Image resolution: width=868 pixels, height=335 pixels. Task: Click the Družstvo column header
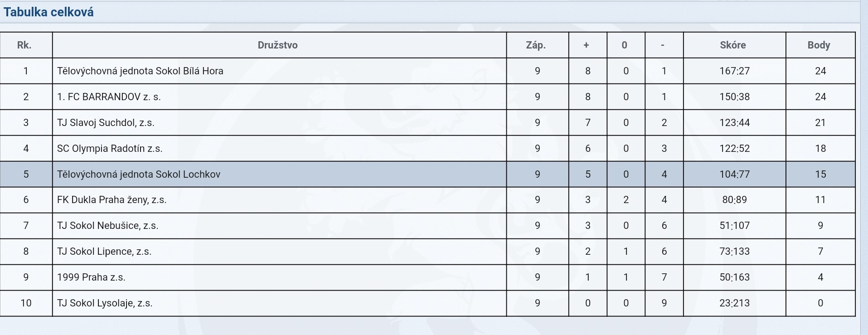point(277,45)
